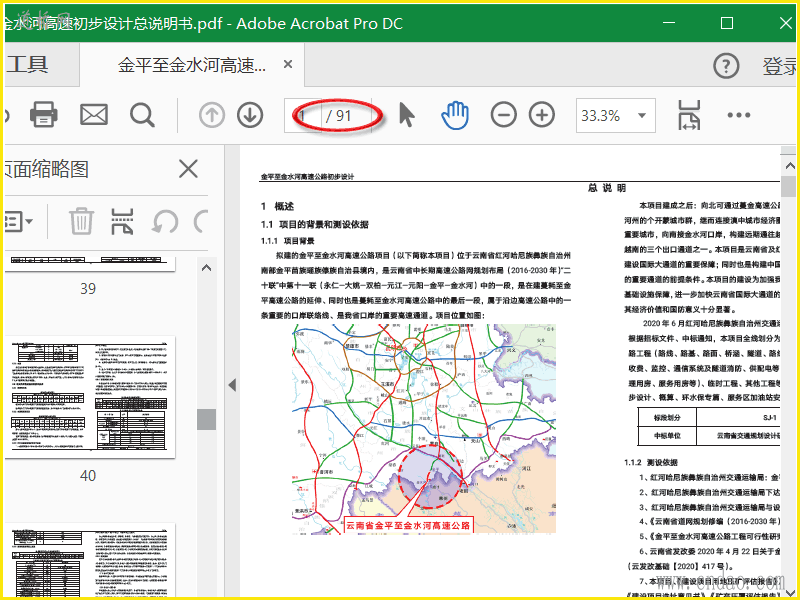Click thumbnail label 40

coord(88,476)
